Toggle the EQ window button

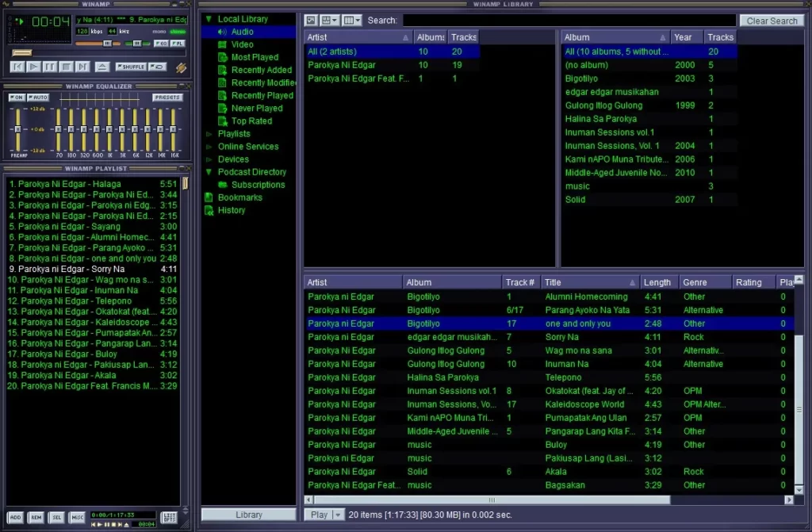pos(161,44)
